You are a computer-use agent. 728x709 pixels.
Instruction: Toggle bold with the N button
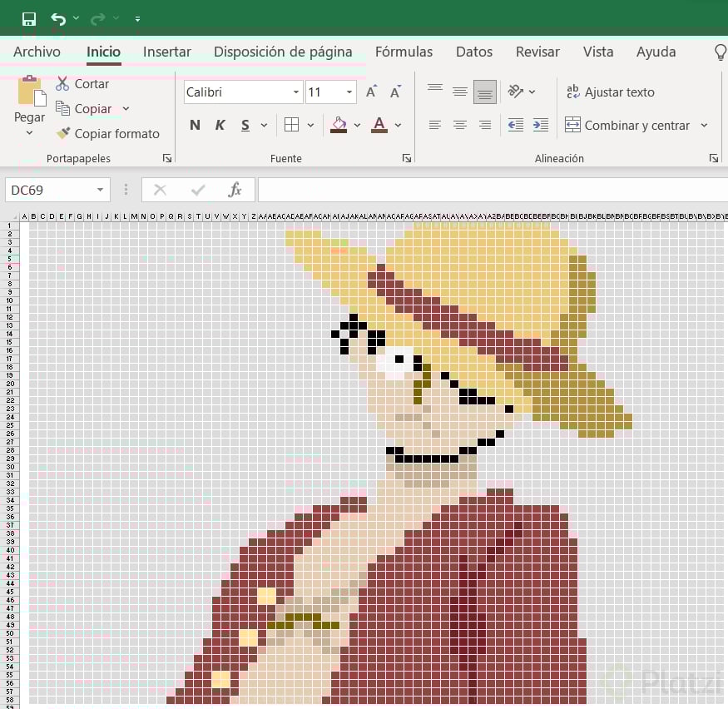(x=195, y=125)
